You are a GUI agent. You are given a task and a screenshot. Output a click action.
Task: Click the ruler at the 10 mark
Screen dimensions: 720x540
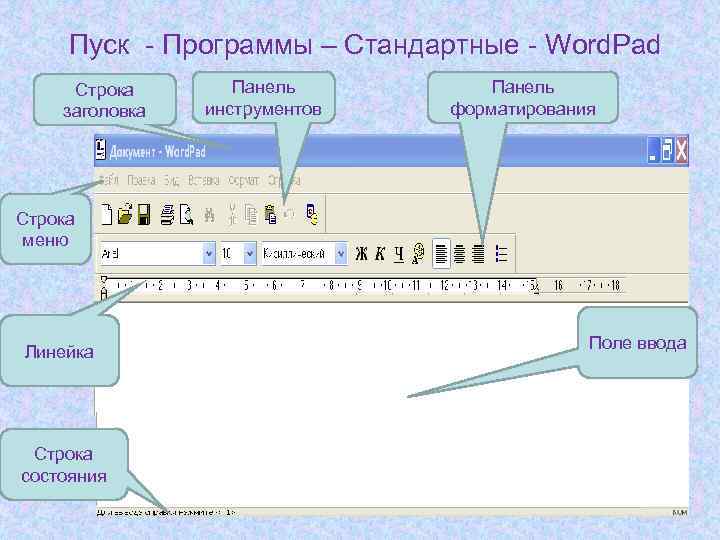coord(387,286)
